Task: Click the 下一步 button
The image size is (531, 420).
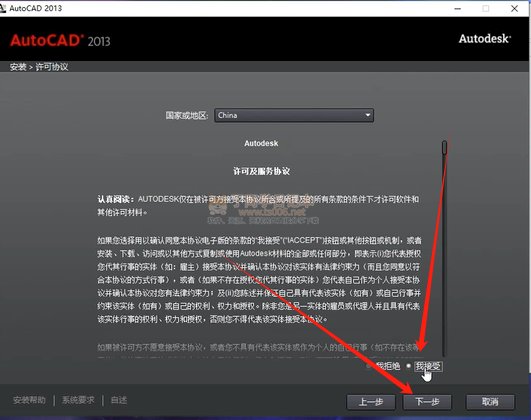Action: click(427, 402)
